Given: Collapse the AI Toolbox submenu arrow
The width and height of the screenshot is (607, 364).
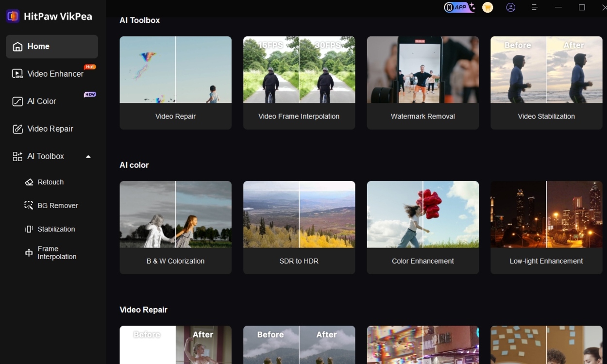Looking at the screenshot, I should pyautogui.click(x=88, y=156).
